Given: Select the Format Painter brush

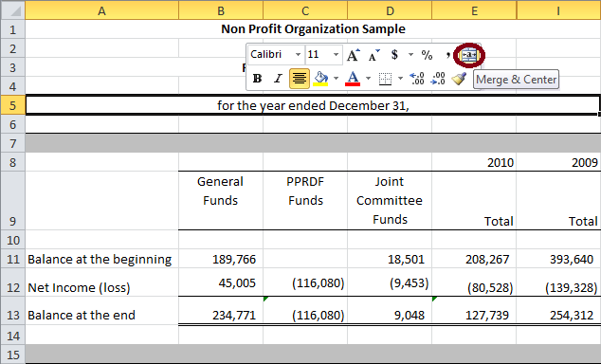Looking at the screenshot, I should click(x=459, y=79).
